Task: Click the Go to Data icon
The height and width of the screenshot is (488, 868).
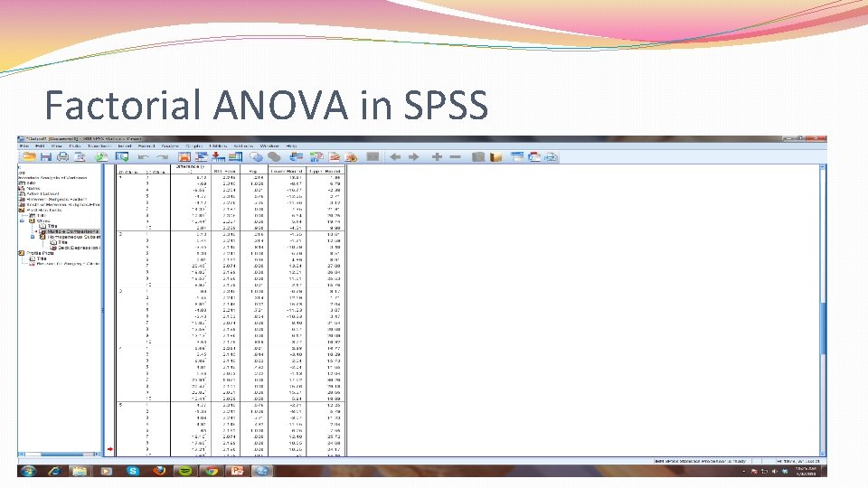Action: (184, 157)
